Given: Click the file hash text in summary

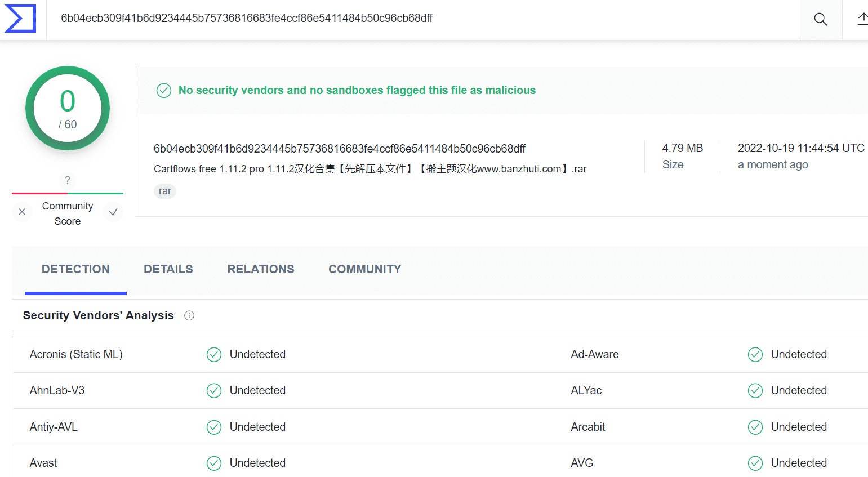Looking at the screenshot, I should (340, 149).
